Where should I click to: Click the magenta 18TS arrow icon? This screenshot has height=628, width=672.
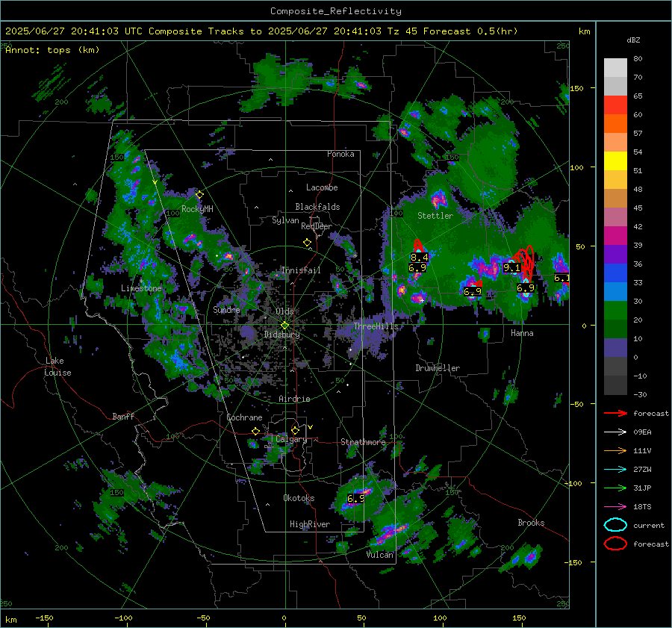click(615, 507)
